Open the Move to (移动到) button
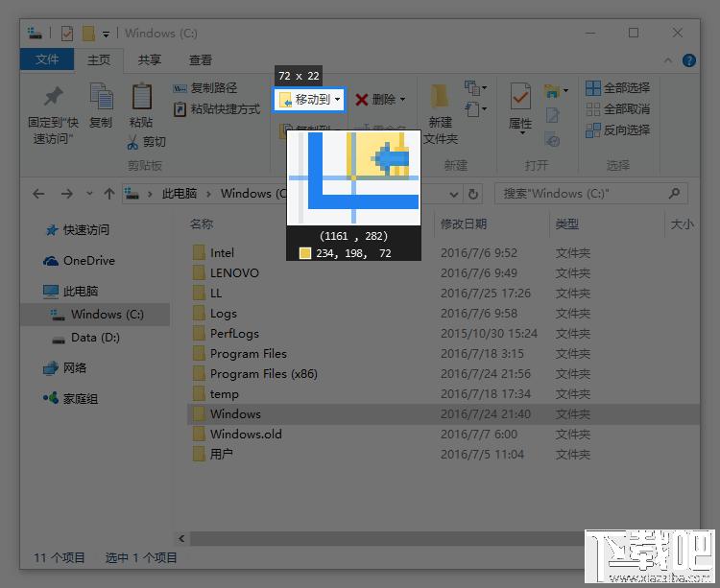Screen dimensions: 720x588 (309, 100)
